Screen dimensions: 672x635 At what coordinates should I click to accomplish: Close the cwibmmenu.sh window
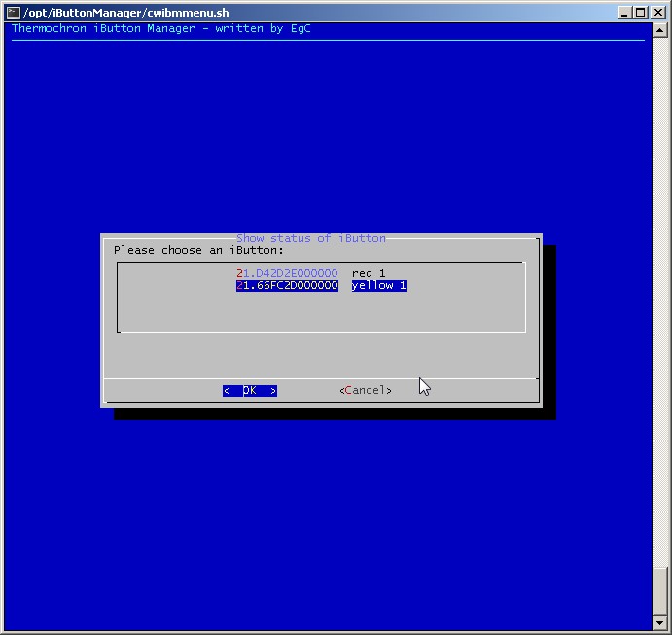pos(657,13)
